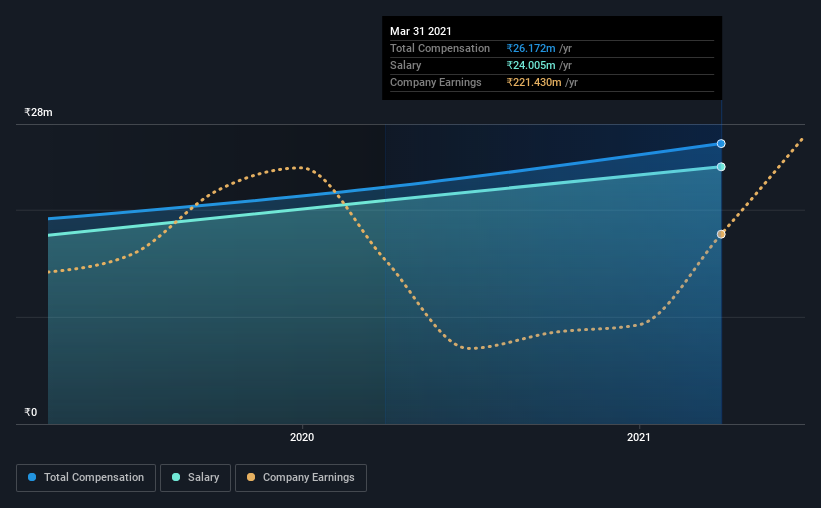This screenshot has width=821, height=508.
Task: Click the ₹221.430m company earnings value
Action: click(534, 82)
